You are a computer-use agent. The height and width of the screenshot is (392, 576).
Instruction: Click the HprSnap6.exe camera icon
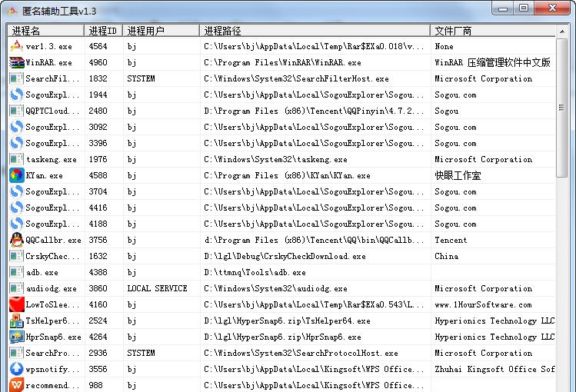point(16,337)
